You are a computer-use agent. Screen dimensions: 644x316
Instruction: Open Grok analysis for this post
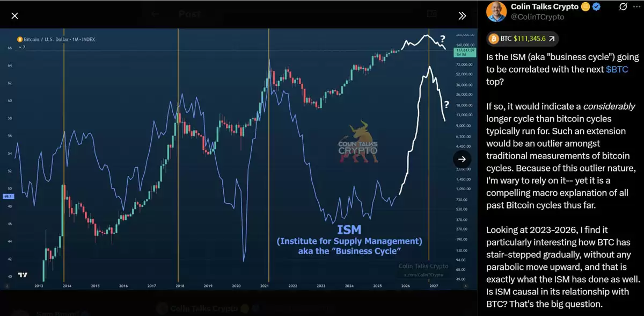[623, 6]
